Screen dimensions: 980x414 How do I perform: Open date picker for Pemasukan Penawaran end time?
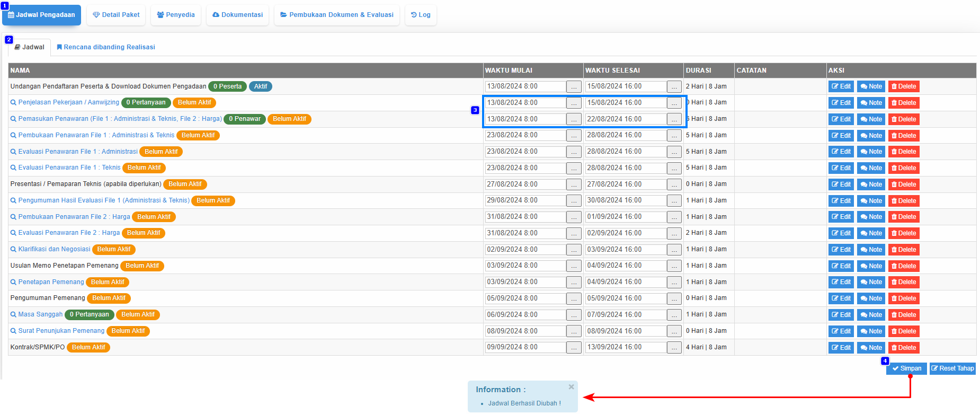coord(674,120)
